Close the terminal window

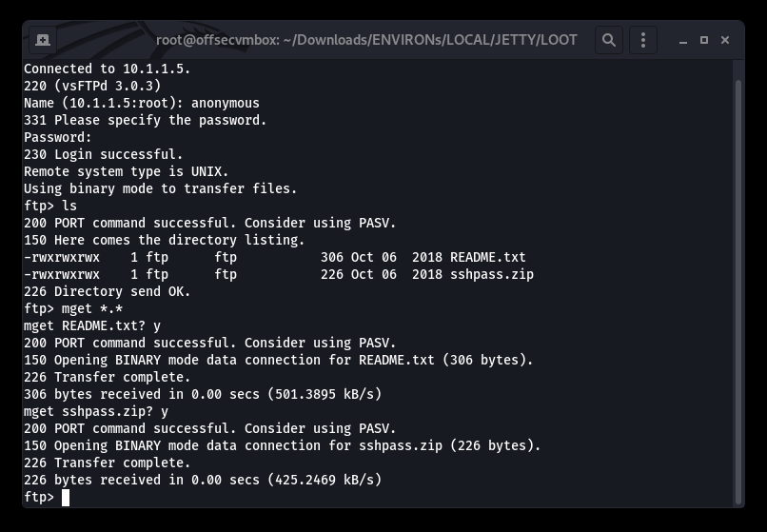click(x=725, y=40)
